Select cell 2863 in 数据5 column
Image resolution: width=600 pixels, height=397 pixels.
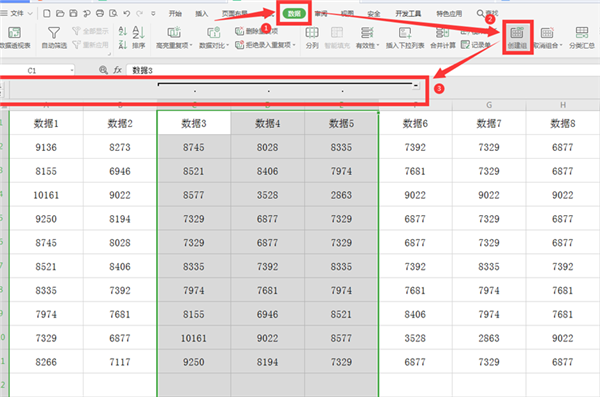coord(341,195)
